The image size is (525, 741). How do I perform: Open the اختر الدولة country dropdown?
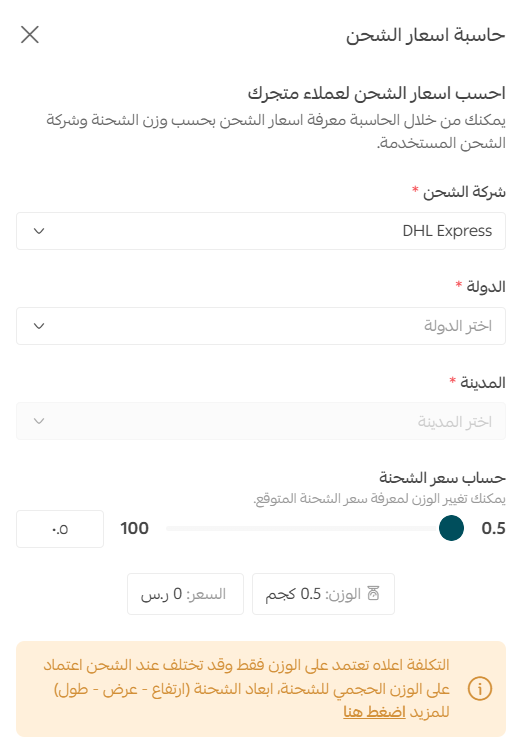pos(261,326)
